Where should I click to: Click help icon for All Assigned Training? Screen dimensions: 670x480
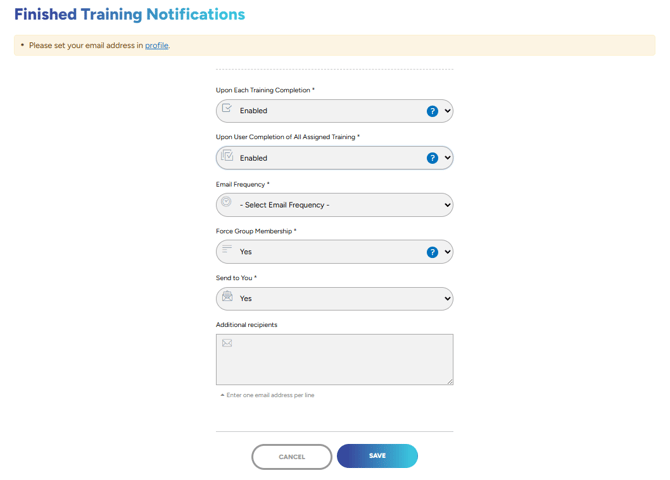click(432, 158)
